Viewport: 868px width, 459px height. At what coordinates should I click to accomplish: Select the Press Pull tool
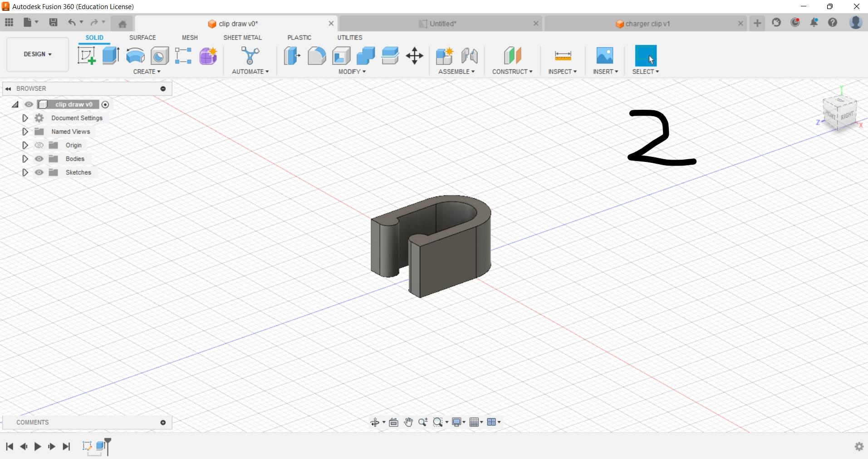pyautogui.click(x=292, y=56)
